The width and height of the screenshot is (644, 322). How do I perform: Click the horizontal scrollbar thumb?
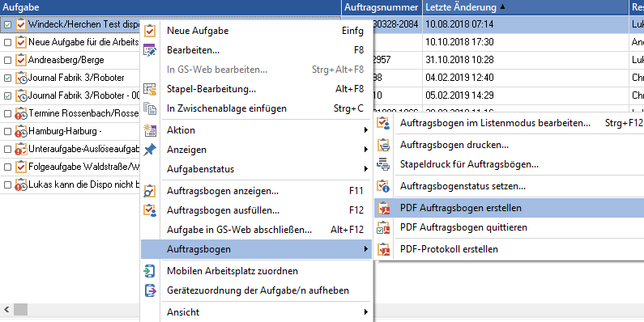click(20, 309)
